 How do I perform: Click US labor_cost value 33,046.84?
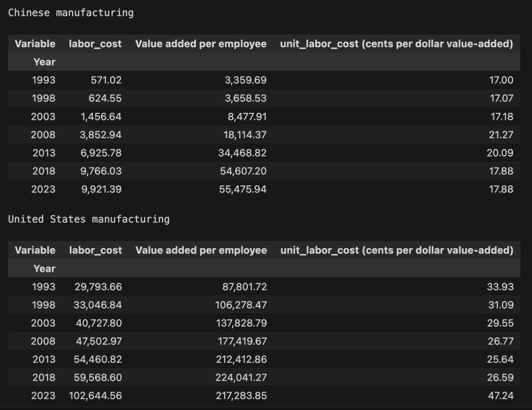coord(98,305)
